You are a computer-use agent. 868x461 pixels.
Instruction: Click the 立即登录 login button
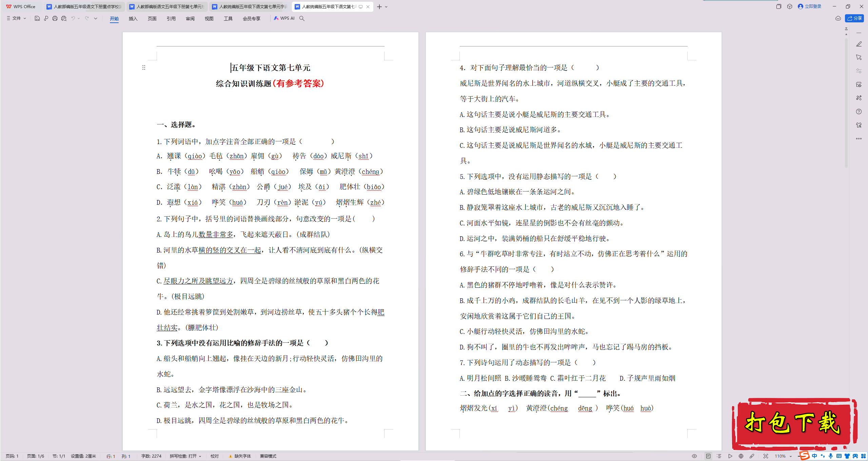810,6
